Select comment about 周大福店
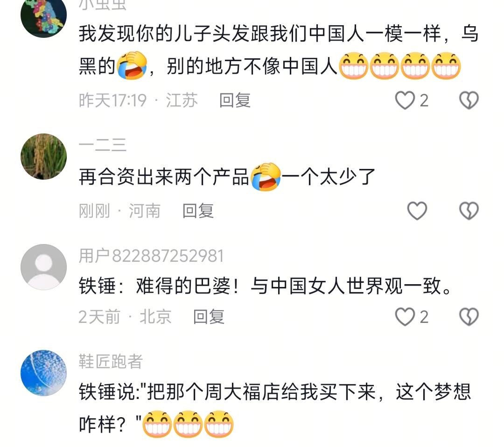 (275, 408)
